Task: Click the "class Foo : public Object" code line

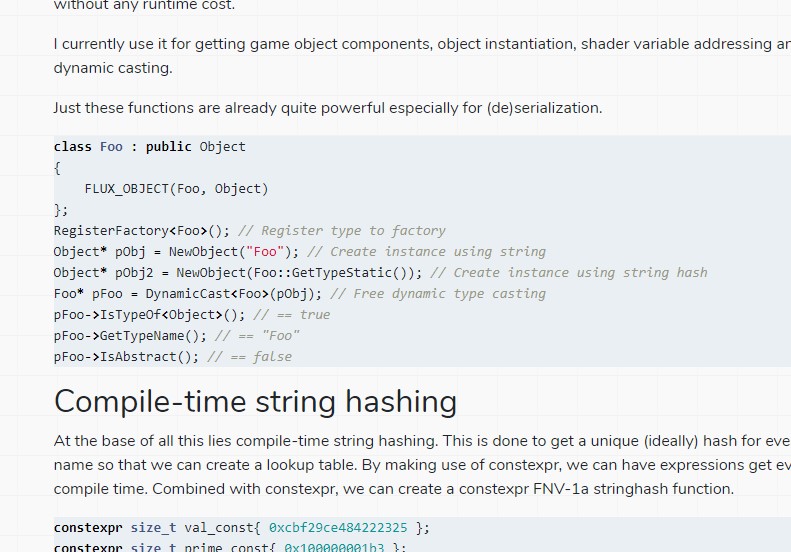Action: pos(149,147)
